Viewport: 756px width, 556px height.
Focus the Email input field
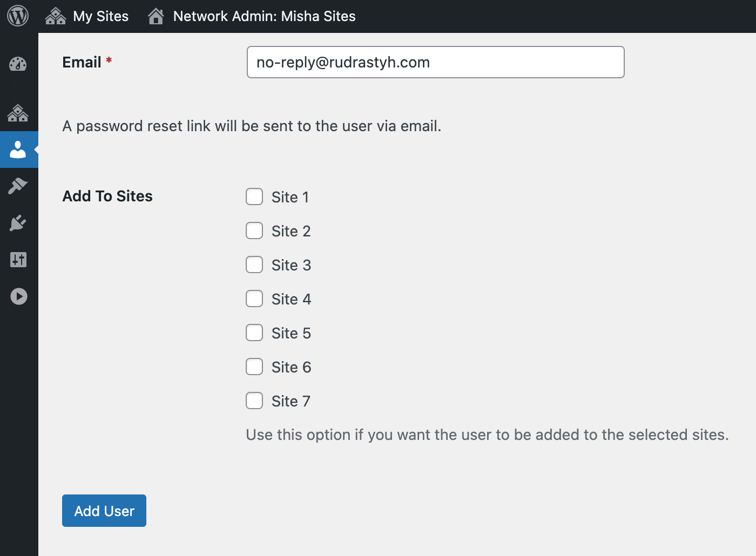(x=436, y=62)
